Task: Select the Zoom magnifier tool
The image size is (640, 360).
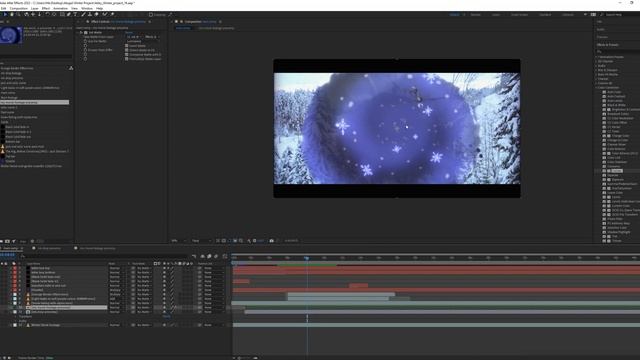Action: [x=18, y=14]
